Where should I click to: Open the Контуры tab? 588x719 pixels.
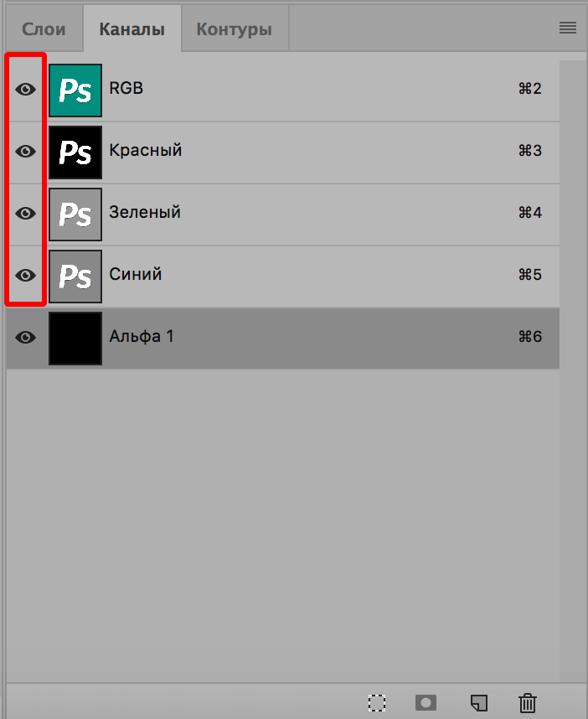click(x=234, y=28)
